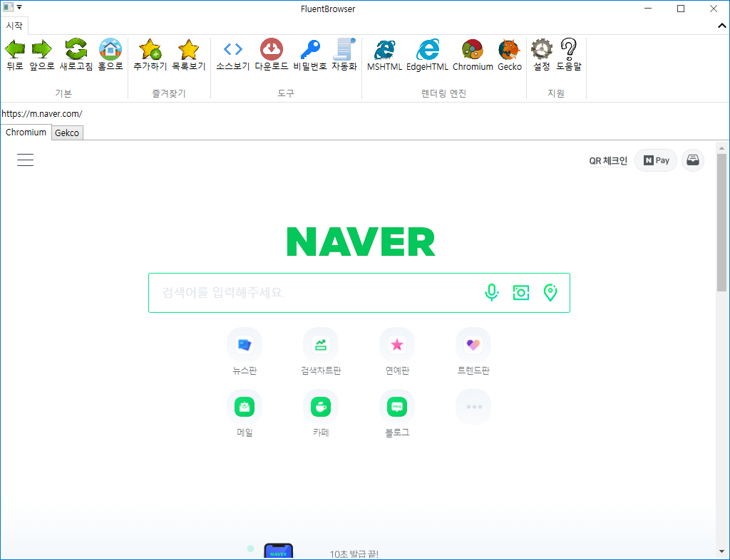Viewport: 730px width, 560px height.
Task: Select Chromium rendering engine in ribbon
Action: 473,54
